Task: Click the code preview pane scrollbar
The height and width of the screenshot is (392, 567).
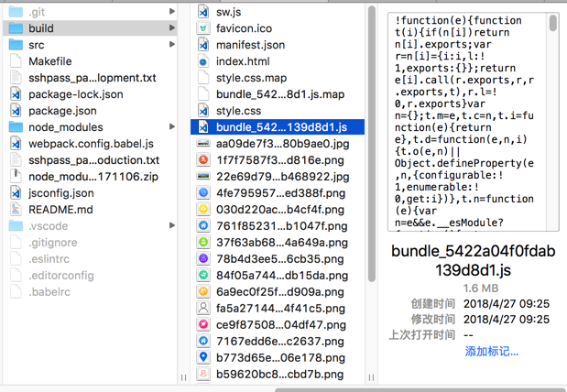Action: (x=553, y=23)
